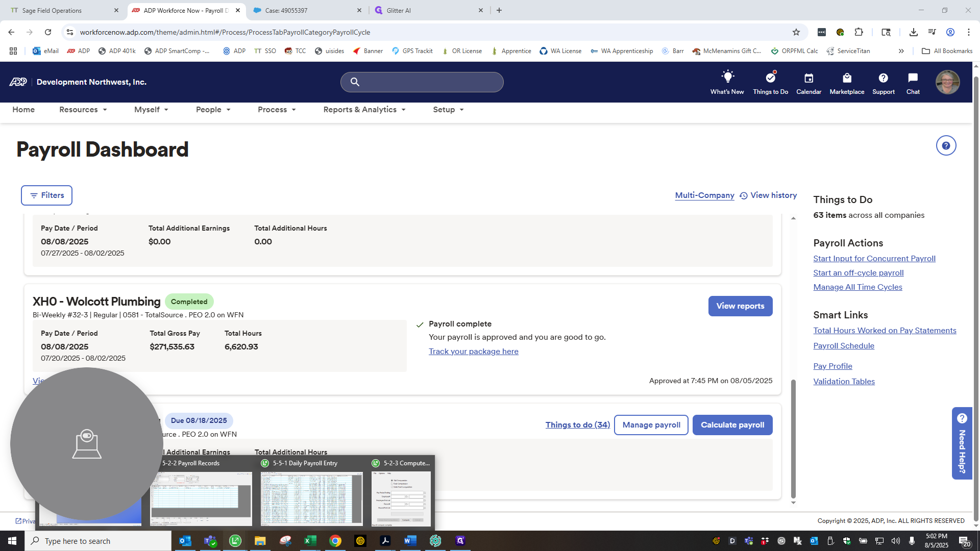The height and width of the screenshot is (551, 980).
Task: Open Payroll Schedule smart link
Action: 843,346
